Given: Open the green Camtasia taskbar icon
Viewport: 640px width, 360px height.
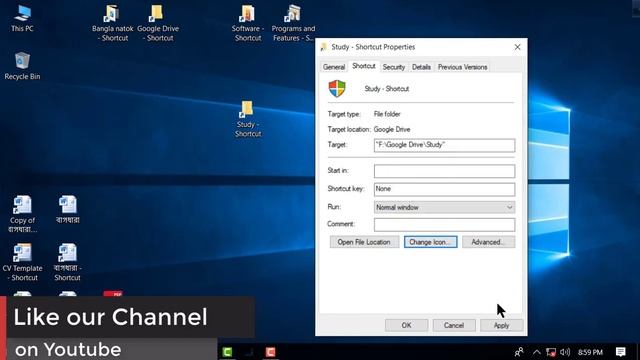Looking at the screenshot, I should pyautogui.click(x=227, y=352).
